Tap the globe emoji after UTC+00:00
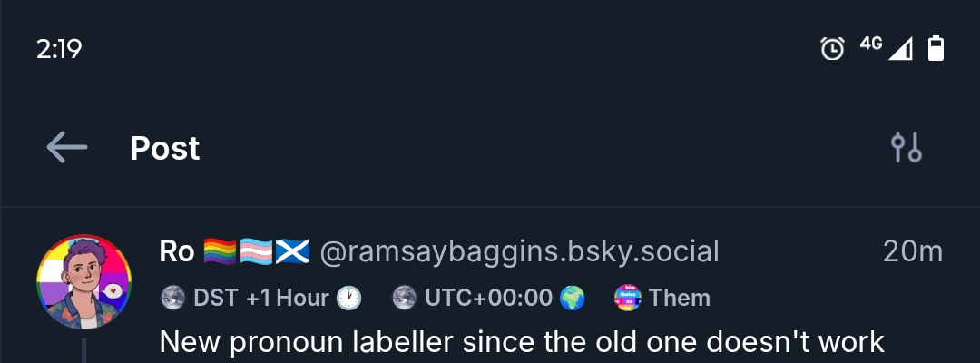980x363 pixels. (x=572, y=298)
